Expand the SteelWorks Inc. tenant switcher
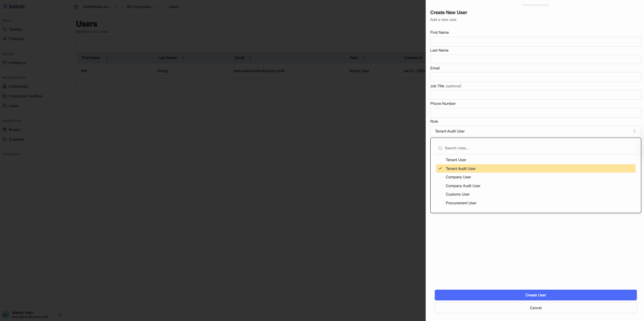Image resolution: width=644 pixels, height=321 pixels. (x=115, y=7)
